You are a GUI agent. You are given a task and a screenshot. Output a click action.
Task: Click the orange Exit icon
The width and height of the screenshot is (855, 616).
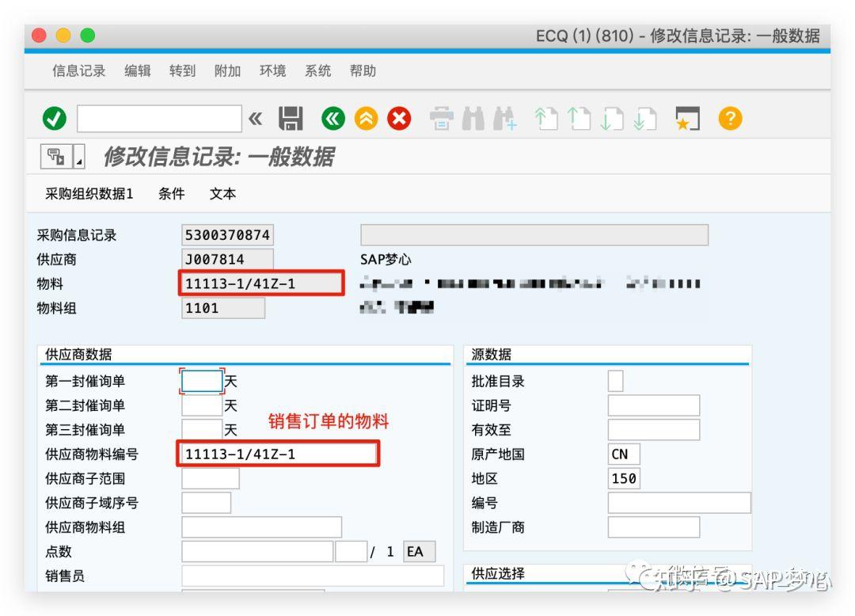(367, 118)
